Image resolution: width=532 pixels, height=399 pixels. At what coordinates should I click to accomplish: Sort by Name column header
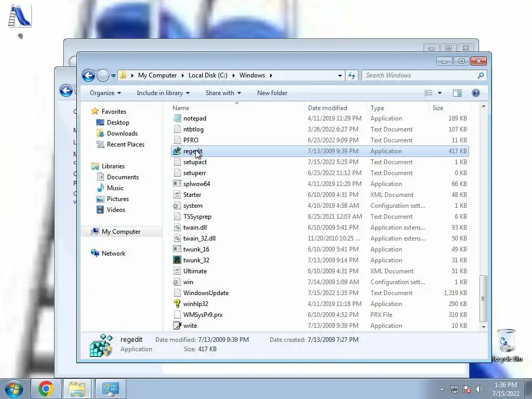[x=181, y=108]
